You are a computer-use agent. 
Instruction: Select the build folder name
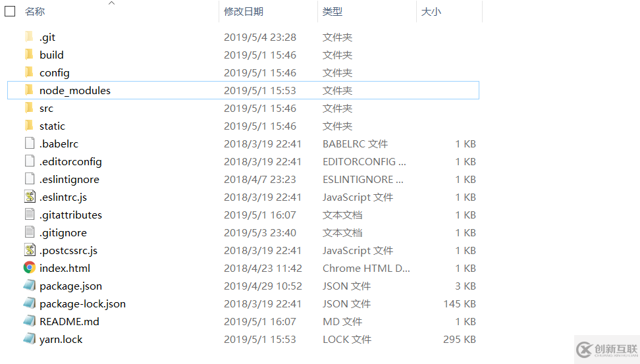(51, 55)
